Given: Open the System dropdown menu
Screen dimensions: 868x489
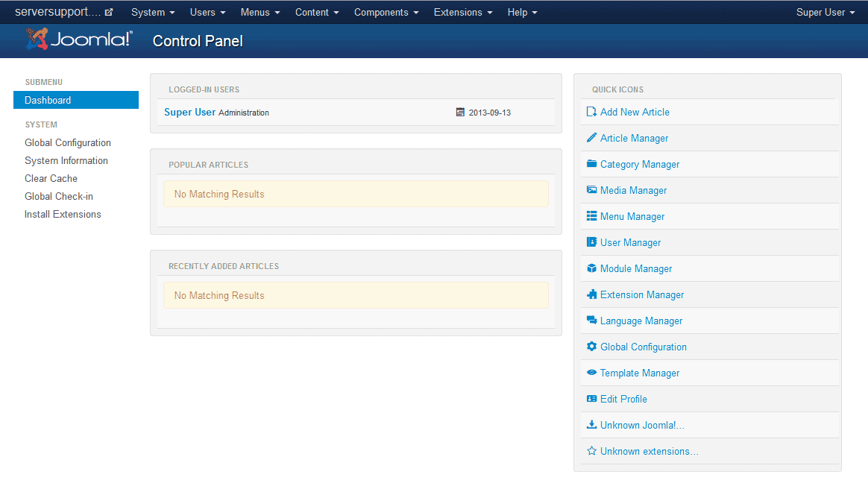Looking at the screenshot, I should tap(153, 13).
